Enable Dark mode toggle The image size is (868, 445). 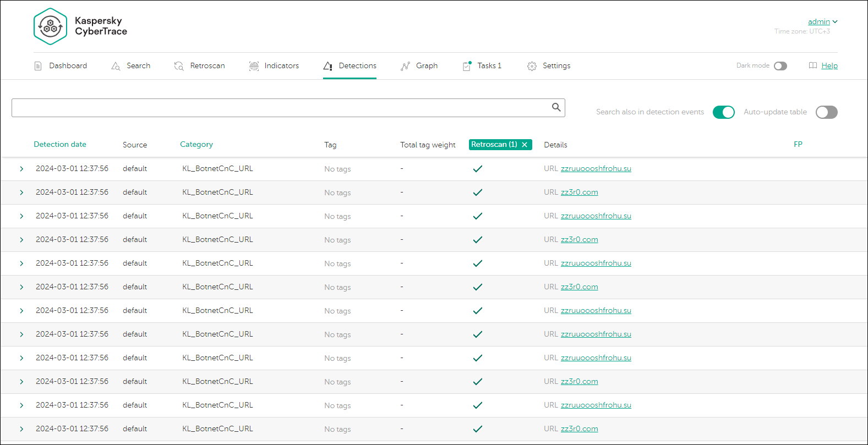[780, 66]
